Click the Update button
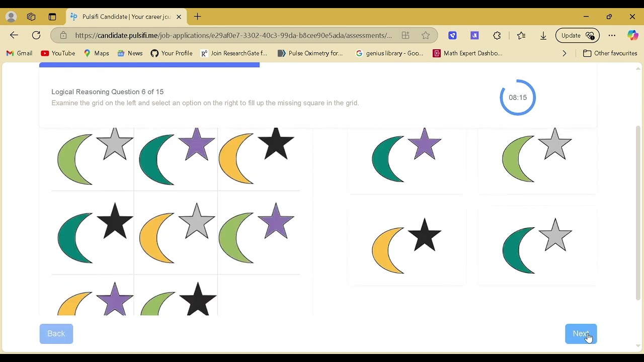The image size is (644, 362). tap(578, 35)
